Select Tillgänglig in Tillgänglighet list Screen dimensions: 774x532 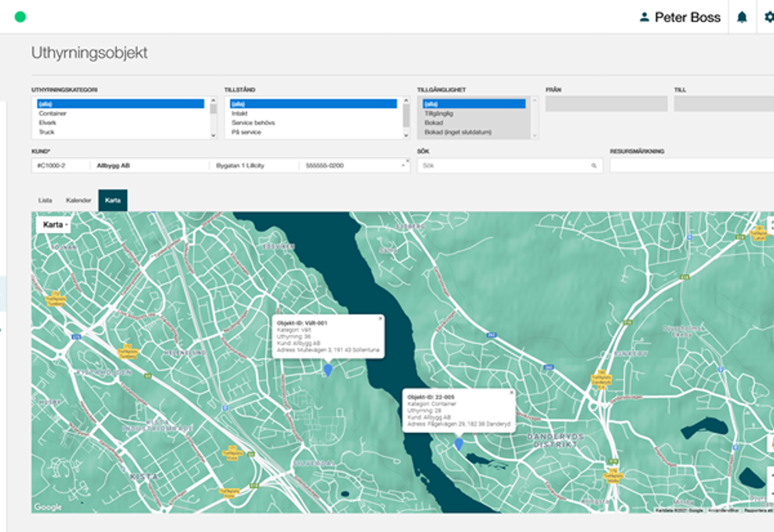439,113
